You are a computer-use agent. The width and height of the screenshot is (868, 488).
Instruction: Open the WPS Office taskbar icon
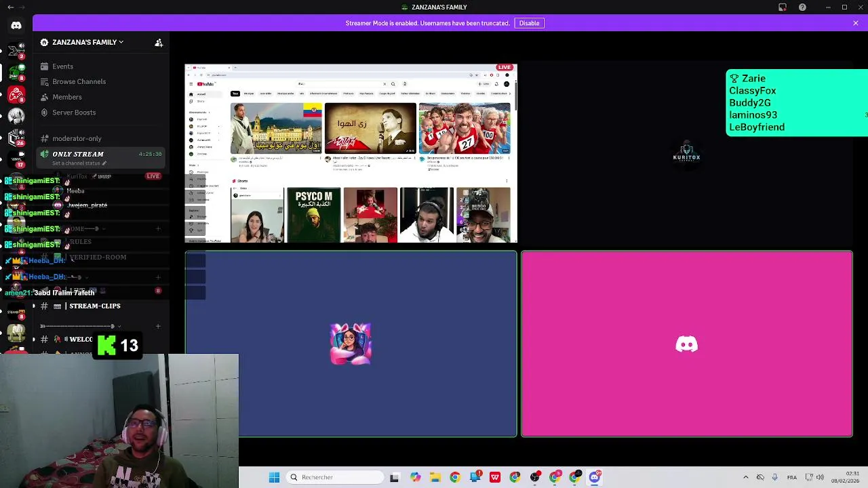(x=495, y=477)
